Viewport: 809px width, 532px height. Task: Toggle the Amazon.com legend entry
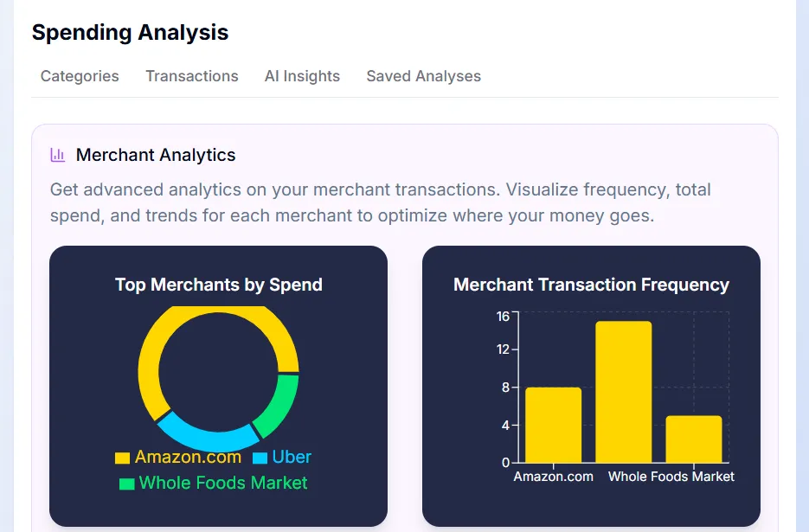click(x=187, y=457)
